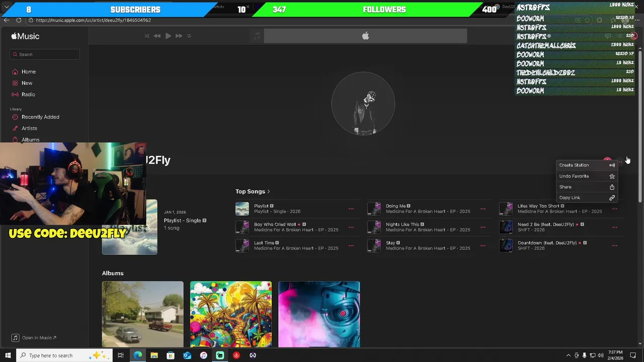Expand the Top Songs section chevron
Screen dimensions: 644x362
269,192
